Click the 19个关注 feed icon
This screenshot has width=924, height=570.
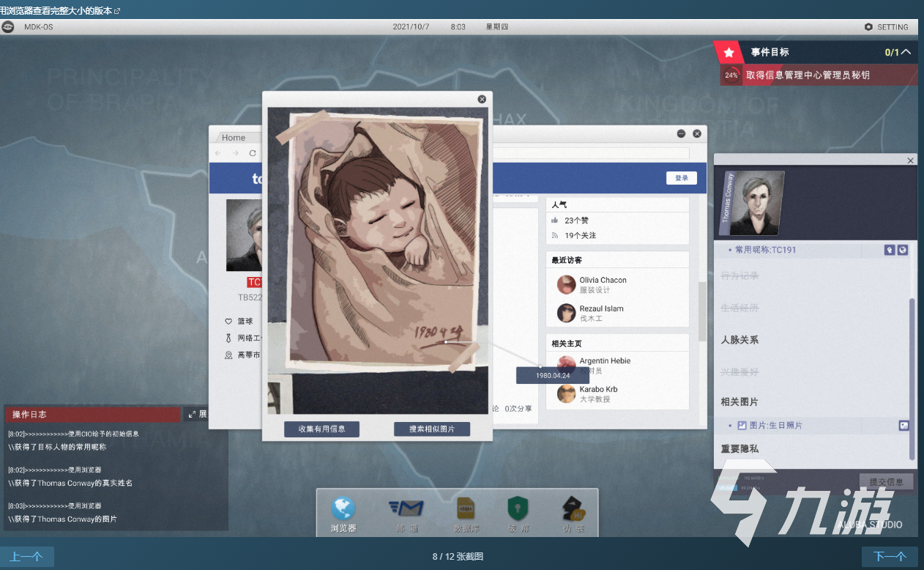555,235
